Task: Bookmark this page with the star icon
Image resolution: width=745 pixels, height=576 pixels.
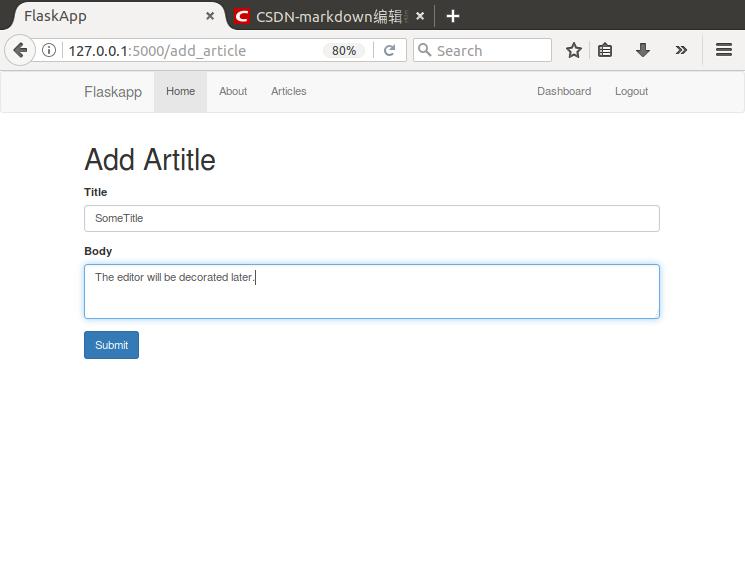Action: [573, 50]
